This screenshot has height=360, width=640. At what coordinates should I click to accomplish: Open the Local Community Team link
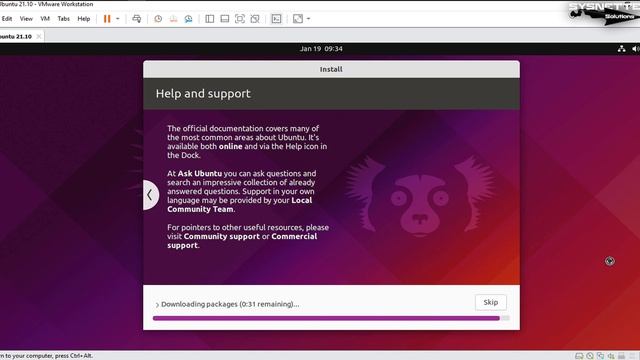(x=240, y=204)
